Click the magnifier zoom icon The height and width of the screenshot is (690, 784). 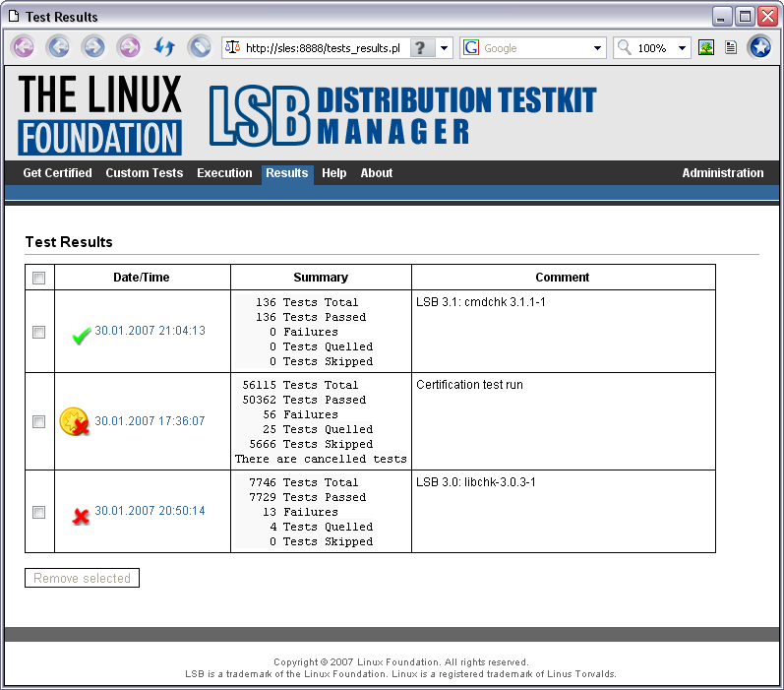624,47
